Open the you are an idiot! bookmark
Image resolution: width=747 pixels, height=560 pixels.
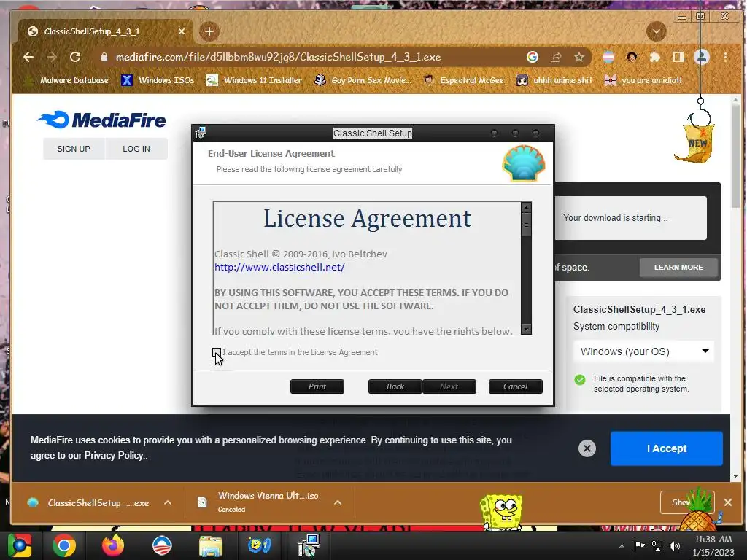pyautogui.click(x=643, y=80)
